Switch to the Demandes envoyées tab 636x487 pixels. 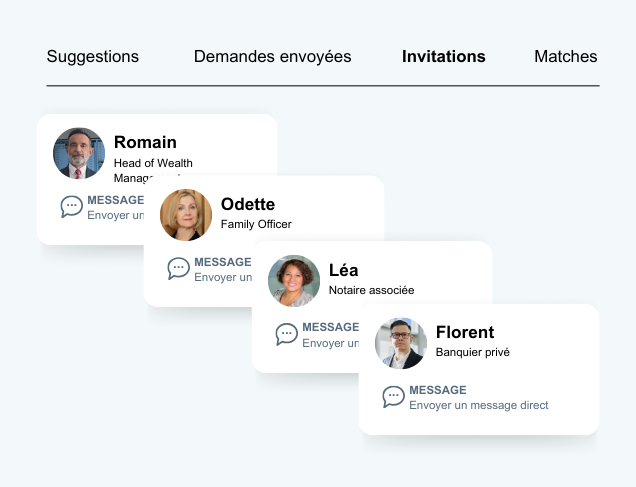tap(272, 56)
